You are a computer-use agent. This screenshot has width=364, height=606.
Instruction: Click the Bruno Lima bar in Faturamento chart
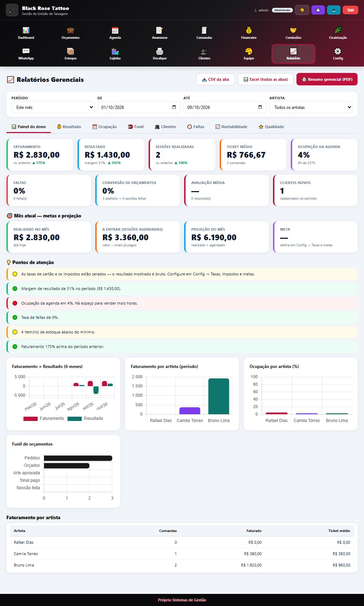(219, 396)
